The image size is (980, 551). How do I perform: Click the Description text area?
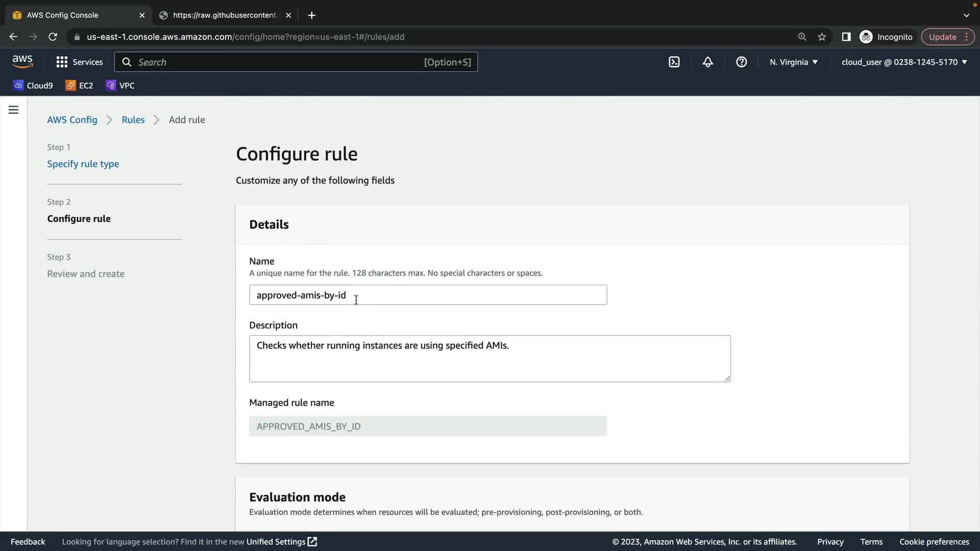pyautogui.click(x=489, y=358)
